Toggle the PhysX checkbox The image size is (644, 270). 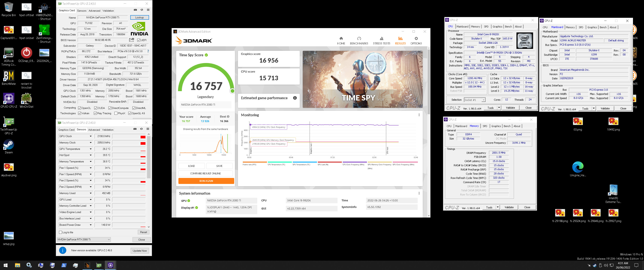(x=116, y=113)
